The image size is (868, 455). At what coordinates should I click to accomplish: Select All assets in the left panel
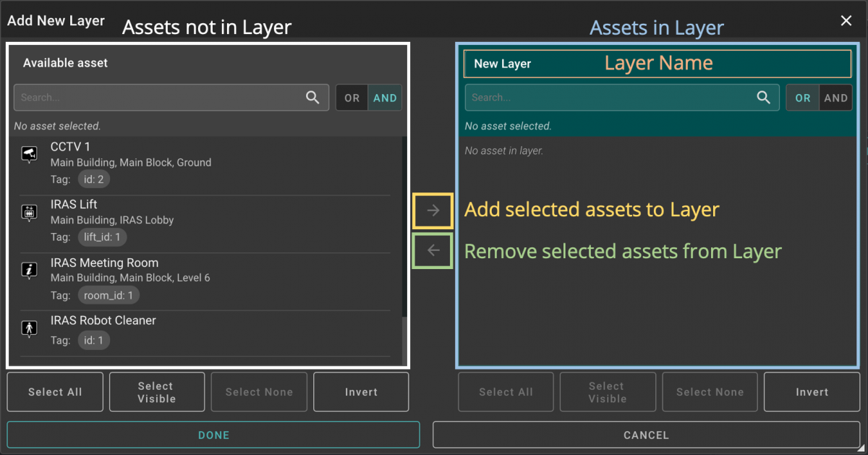click(x=54, y=391)
